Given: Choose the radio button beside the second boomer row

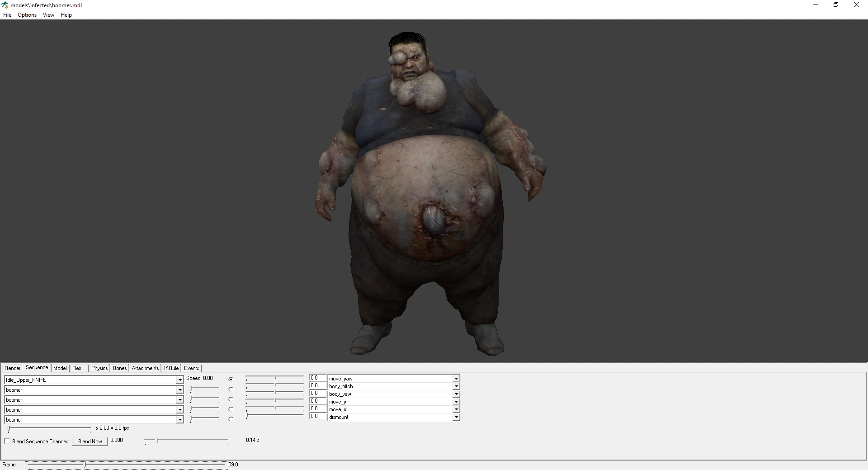Looking at the screenshot, I should 231,399.
